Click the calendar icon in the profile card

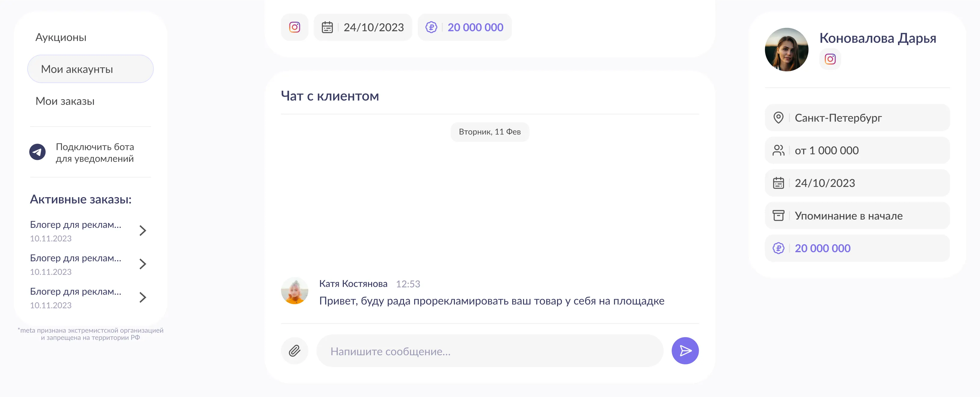point(778,183)
